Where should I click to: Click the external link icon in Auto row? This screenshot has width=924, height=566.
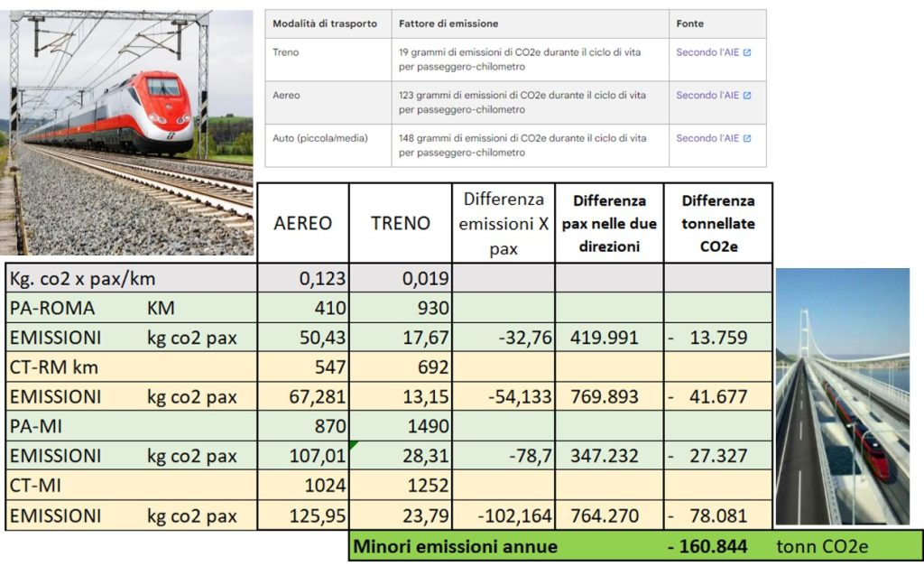click(747, 139)
